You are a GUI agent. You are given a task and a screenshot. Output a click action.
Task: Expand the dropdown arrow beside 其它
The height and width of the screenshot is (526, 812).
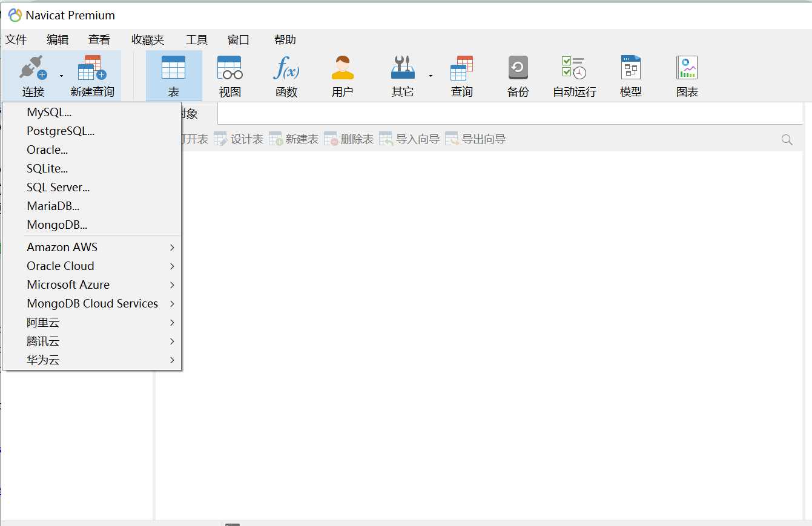[x=431, y=76]
